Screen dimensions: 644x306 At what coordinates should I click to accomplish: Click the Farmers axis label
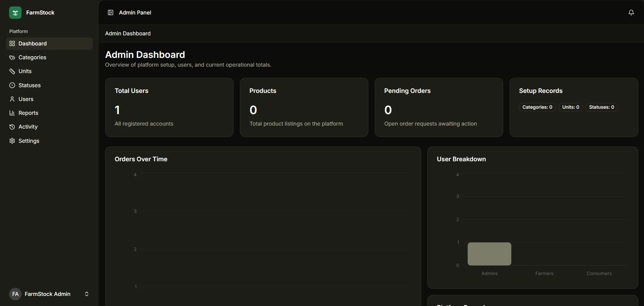pos(544,273)
